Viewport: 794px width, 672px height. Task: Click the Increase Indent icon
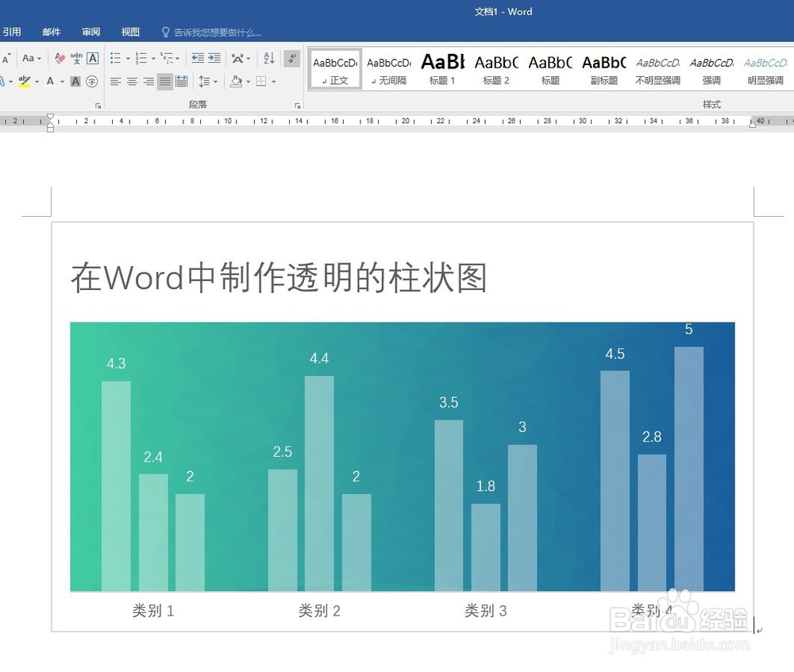click(214, 58)
